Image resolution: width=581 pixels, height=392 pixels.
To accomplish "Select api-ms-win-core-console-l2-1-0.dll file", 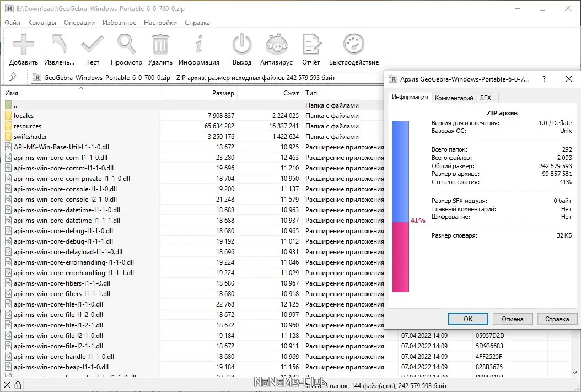I will tap(65, 200).
